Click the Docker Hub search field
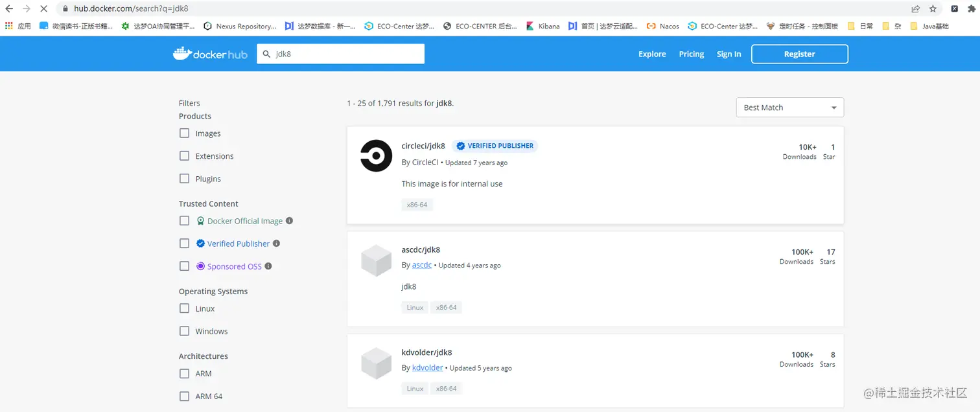 pos(341,54)
